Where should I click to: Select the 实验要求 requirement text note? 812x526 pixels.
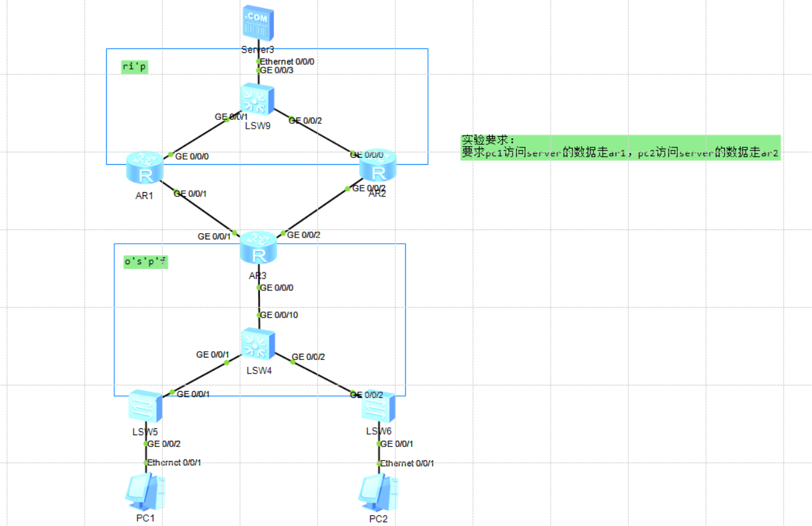pos(619,147)
